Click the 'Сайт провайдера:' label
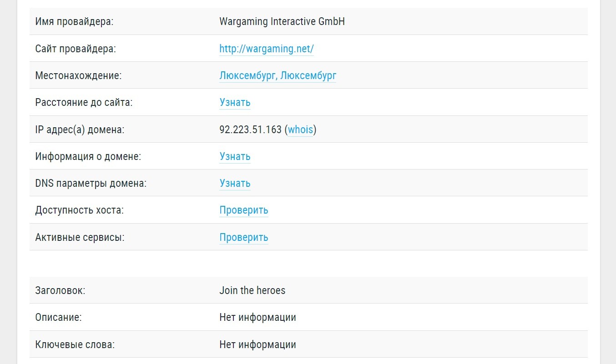 click(76, 49)
